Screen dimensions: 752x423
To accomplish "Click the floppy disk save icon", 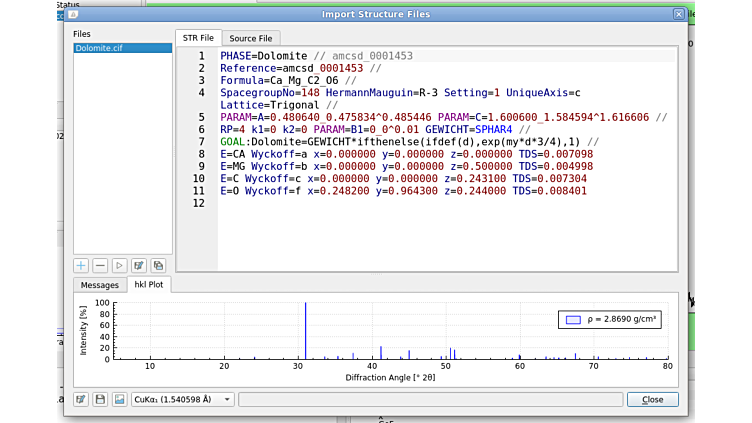I will [x=100, y=399].
